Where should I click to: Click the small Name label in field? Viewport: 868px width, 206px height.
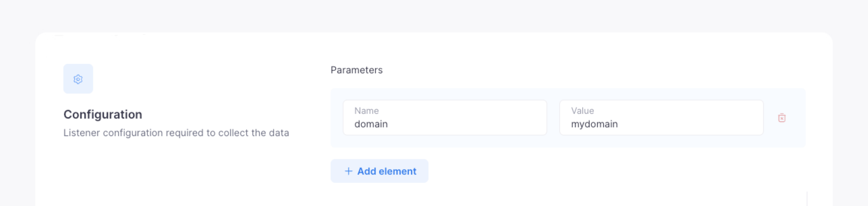click(366, 111)
